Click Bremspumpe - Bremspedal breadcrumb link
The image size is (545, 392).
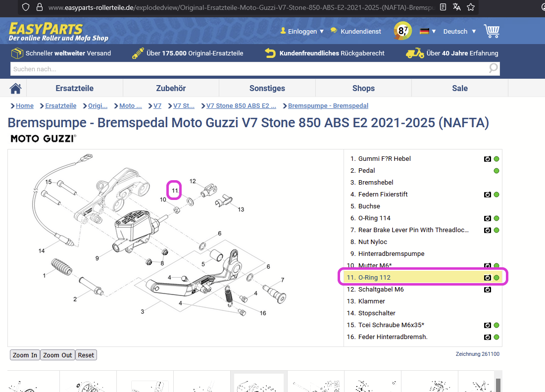tap(328, 105)
